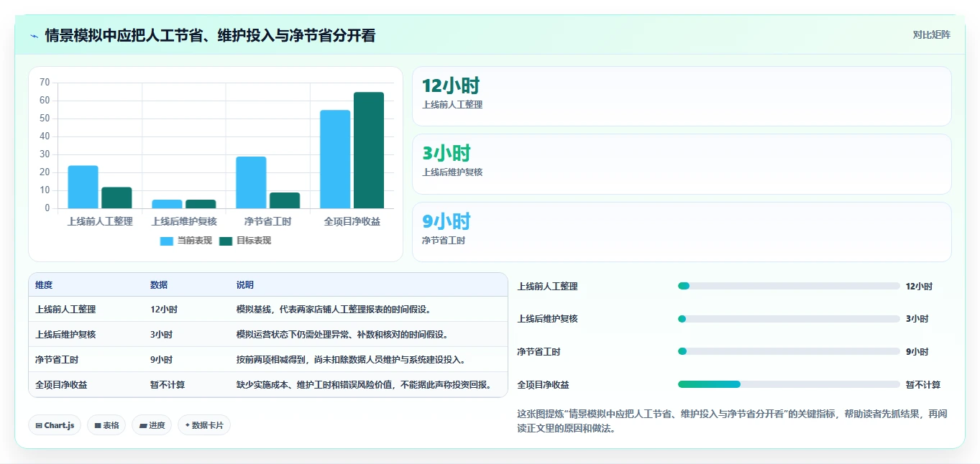This screenshot has width=980, height=464.
Task: Select the 12小时 data card
Action: pyautogui.click(x=682, y=96)
